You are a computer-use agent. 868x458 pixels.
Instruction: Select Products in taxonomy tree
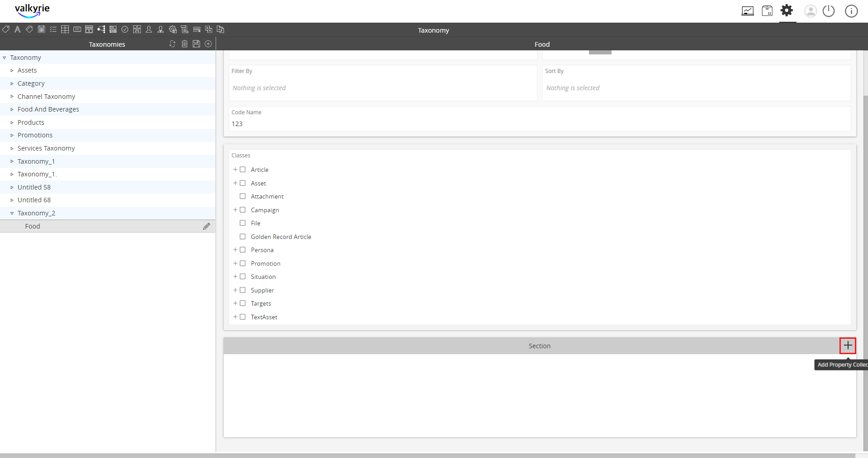pyautogui.click(x=31, y=122)
